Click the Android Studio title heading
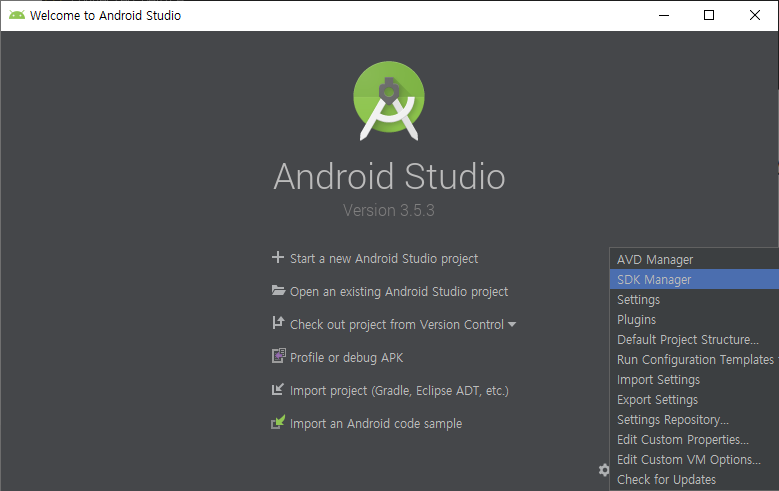Viewport: 779px width, 491px height. click(390, 176)
